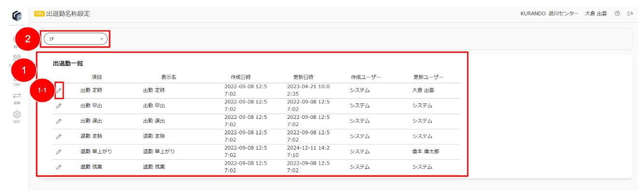Click the logout icon at top right
This screenshot has height=194, width=644.
tap(630, 13)
